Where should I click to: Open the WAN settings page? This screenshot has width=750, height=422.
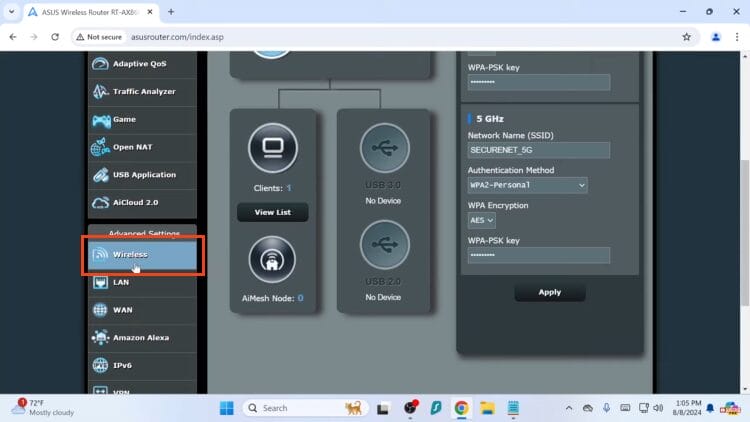(142, 311)
